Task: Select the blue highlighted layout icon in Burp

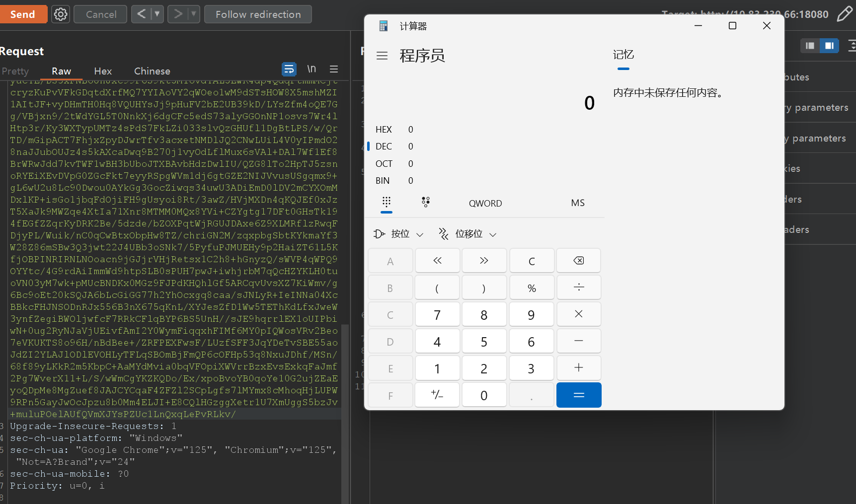Action: 829,46
